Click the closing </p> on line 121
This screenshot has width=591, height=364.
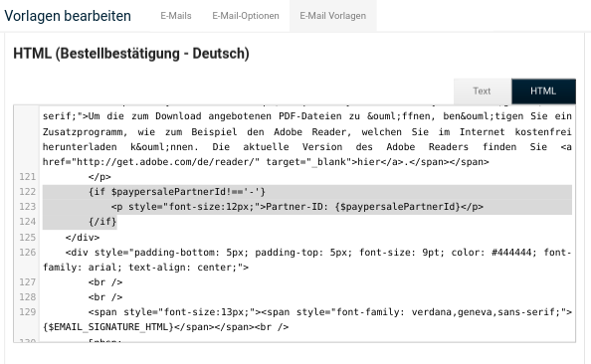99,177
